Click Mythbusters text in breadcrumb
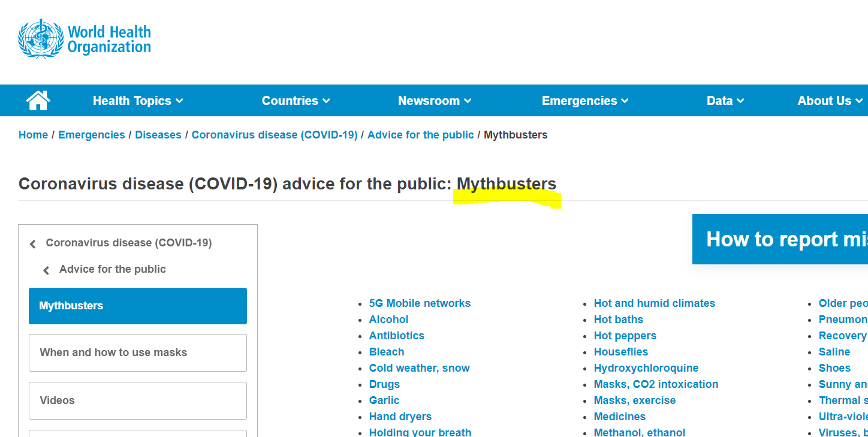This screenshot has height=437, width=868. (x=516, y=135)
